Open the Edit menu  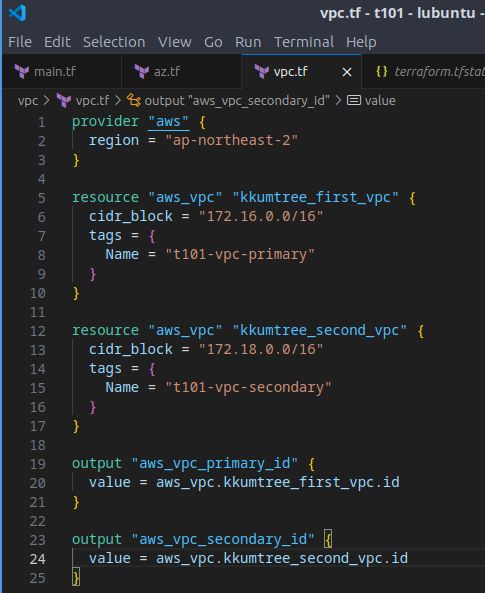click(x=58, y=42)
